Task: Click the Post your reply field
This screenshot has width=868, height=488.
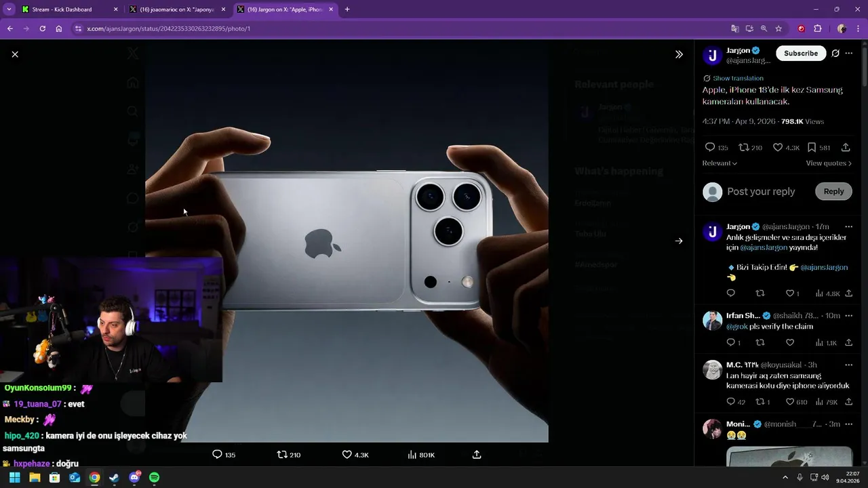Action: (761, 192)
